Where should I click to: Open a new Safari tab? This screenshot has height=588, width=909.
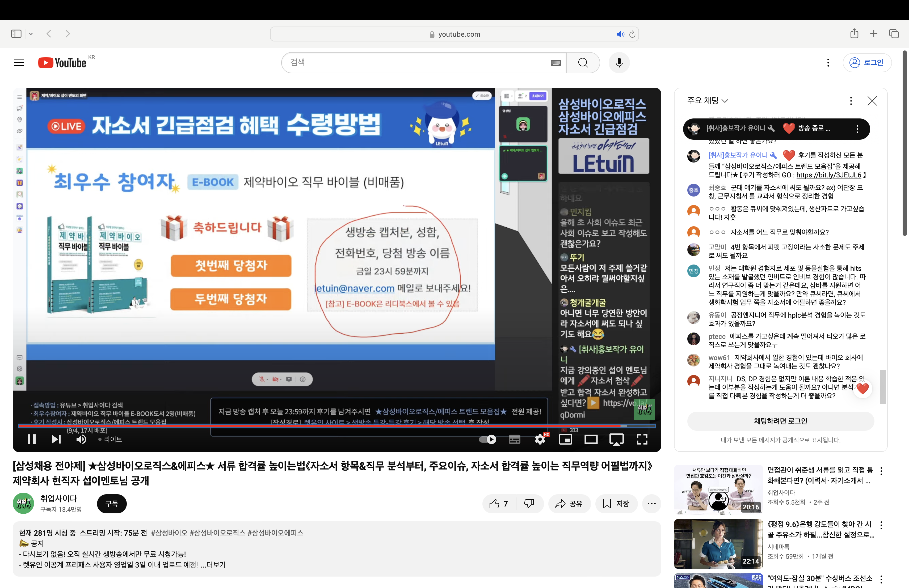(x=874, y=33)
